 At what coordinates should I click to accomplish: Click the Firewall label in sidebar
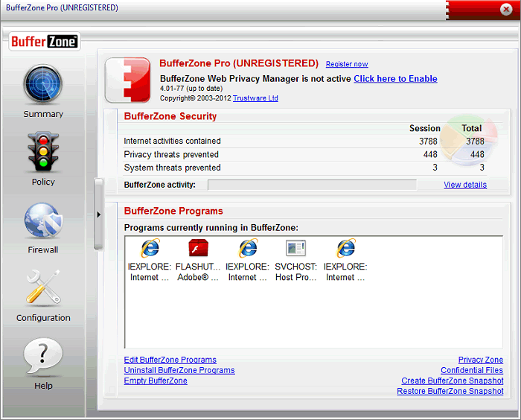pos(43,249)
